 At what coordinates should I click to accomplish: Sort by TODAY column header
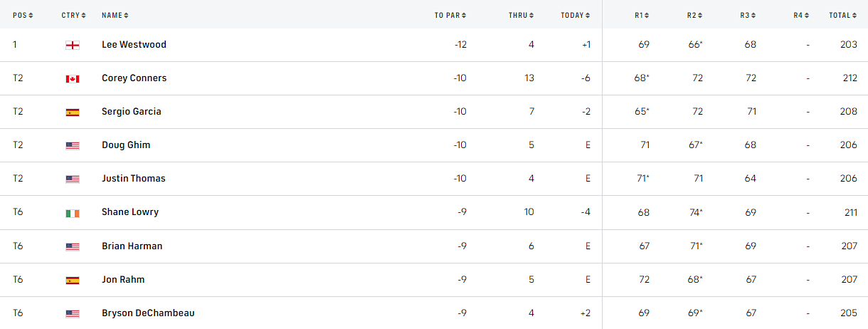point(575,15)
